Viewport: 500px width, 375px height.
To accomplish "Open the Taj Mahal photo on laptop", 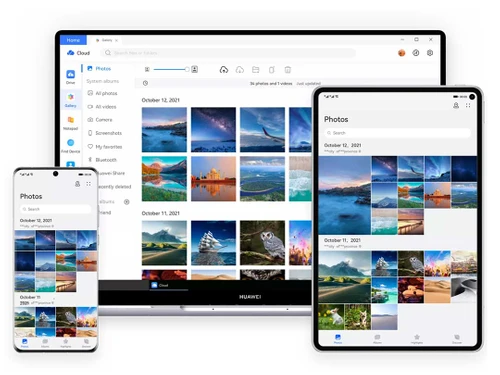I will (x=213, y=179).
